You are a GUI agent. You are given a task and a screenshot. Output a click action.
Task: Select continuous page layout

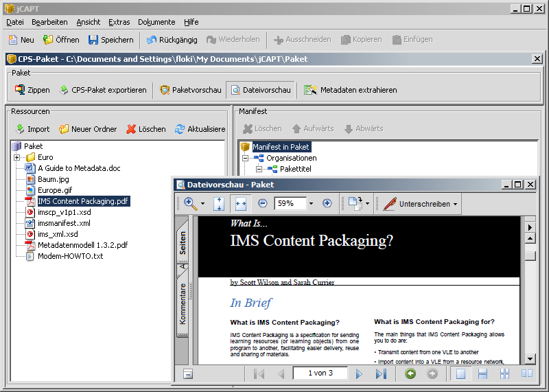click(483, 373)
